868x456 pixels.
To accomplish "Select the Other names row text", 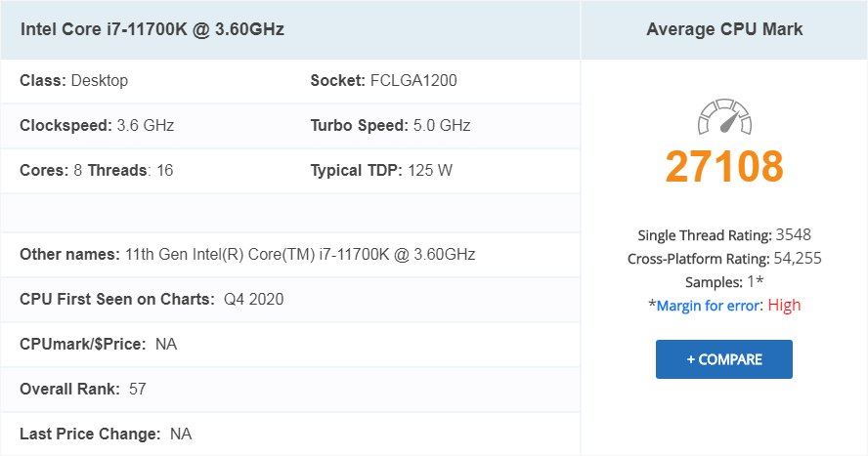I will pos(247,254).
